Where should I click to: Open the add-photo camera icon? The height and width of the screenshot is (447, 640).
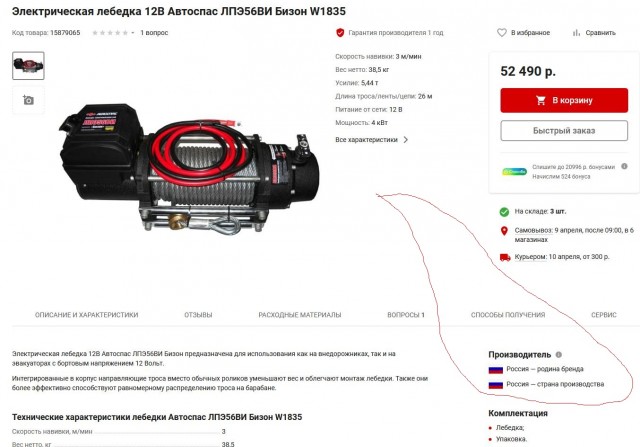coord(28,100)
